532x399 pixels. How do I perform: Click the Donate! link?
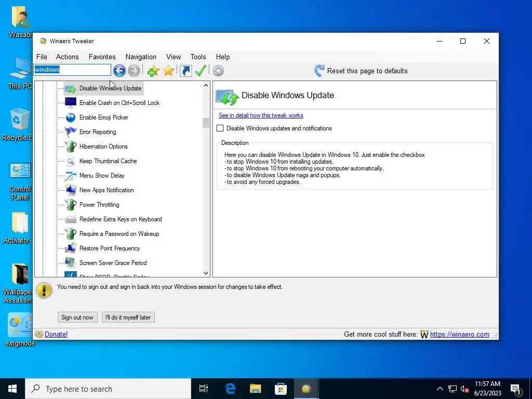(56, 335)
